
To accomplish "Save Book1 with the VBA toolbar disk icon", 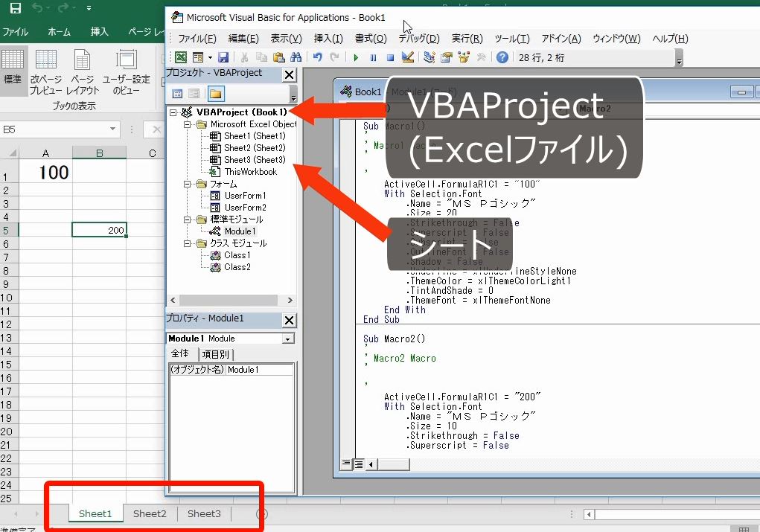I will pos(223,57).
